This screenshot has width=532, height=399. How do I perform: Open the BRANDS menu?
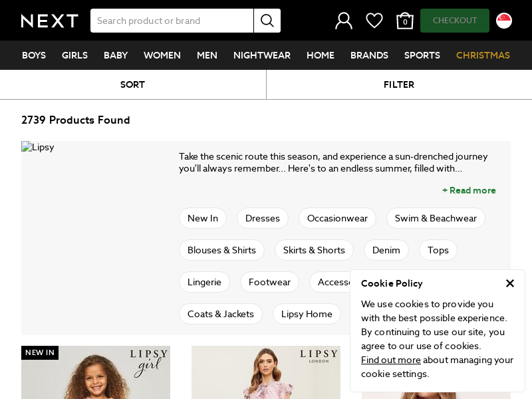[x=369, y=55]
